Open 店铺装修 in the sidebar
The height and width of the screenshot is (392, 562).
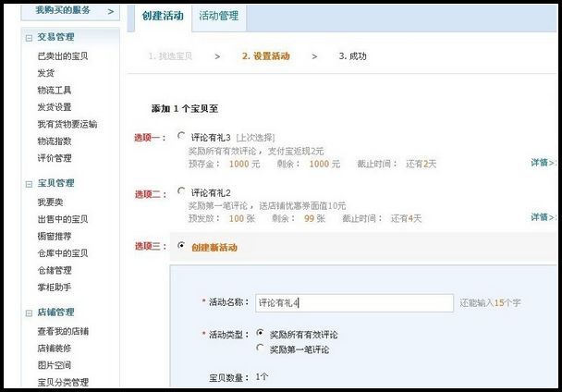(55, 349)
